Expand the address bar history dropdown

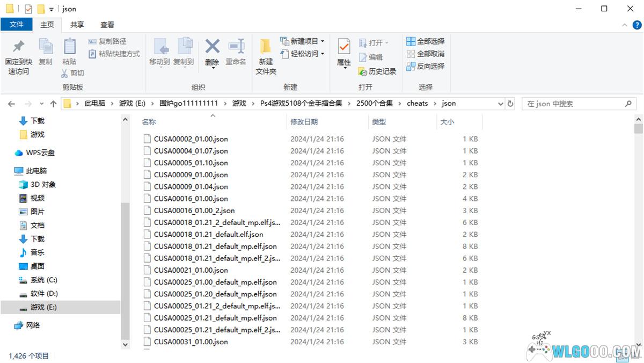(x=500, y=104)
